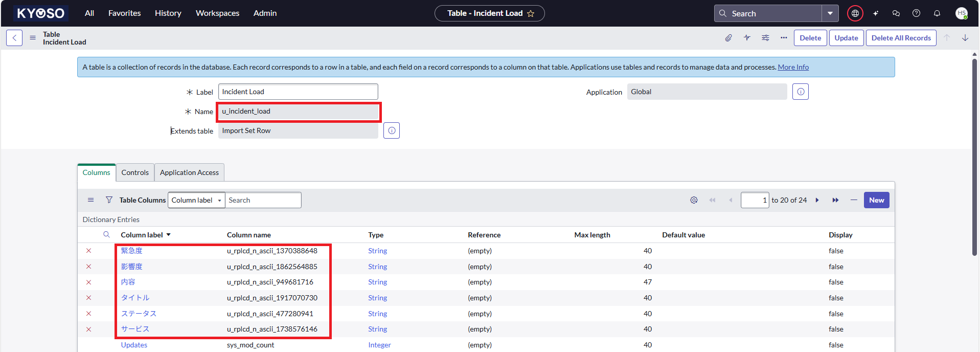This screenshot has width=980, height=352.
Task: Star Table - Incident Load as favorite
Action: pyautogui.click(x=531, y=13)
